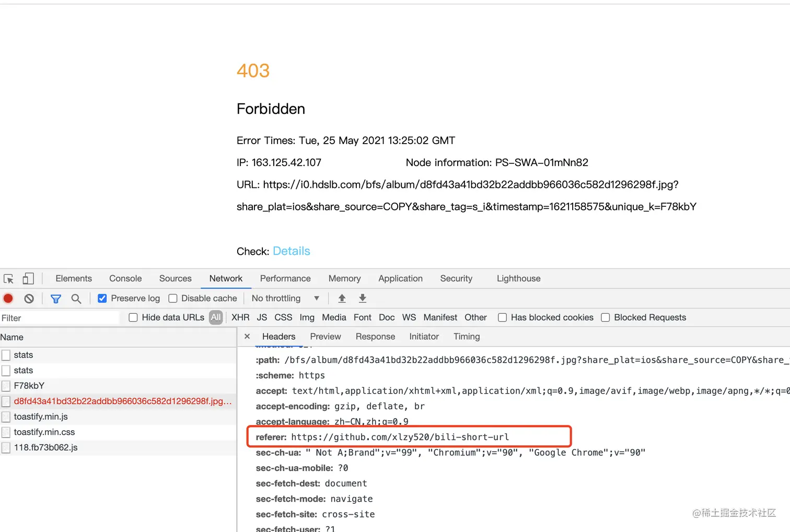Open the Lighthouse panel tab

(x=519, y=279)
